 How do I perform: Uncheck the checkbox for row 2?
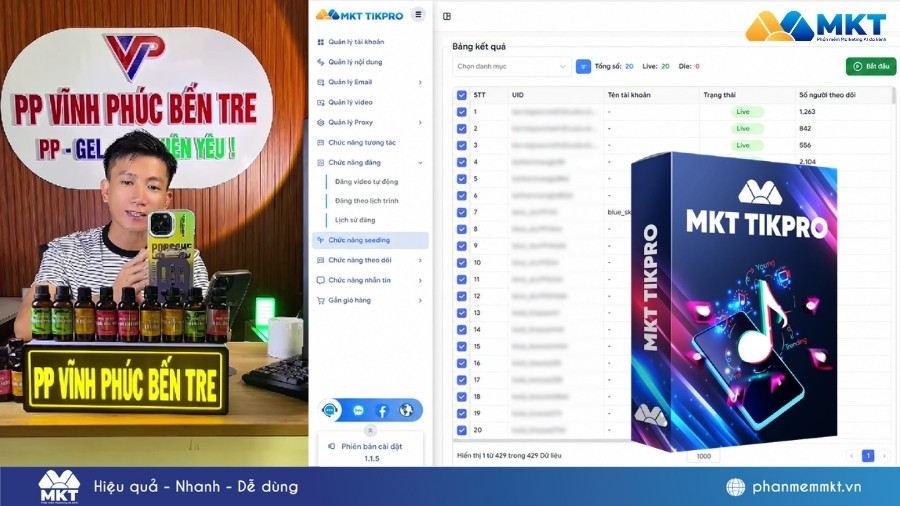(x=461, y=129)
